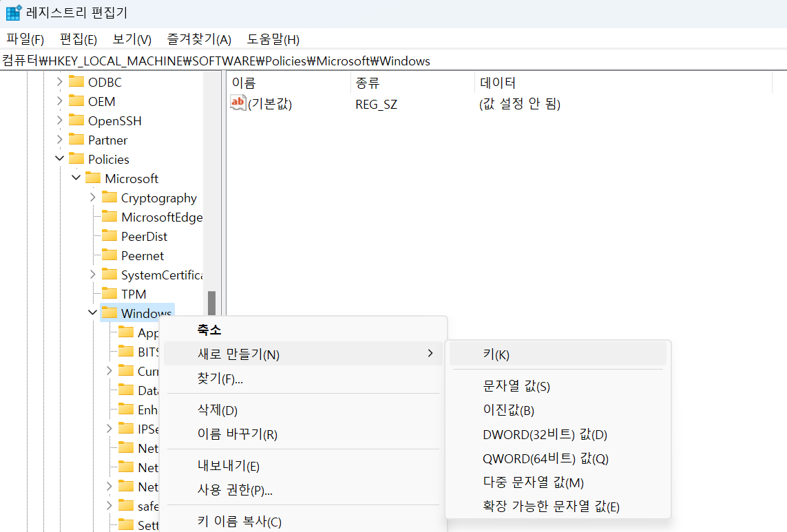
Task: Expand the OpenSSH key
Action: click(x=60, y=120)
